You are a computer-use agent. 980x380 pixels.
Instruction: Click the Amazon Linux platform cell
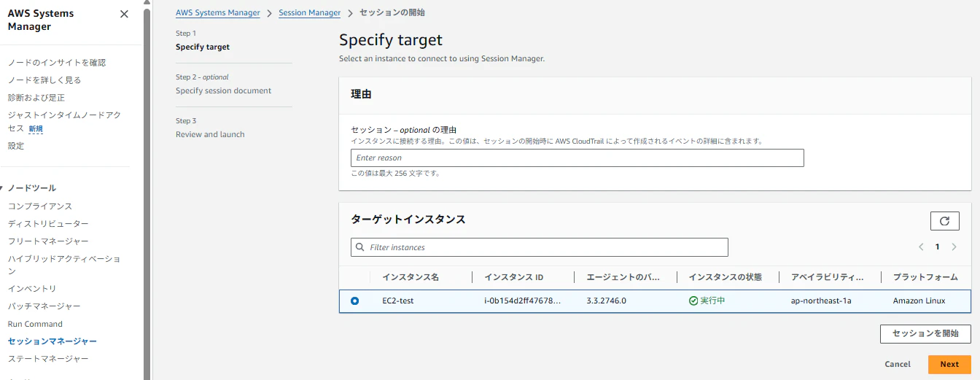[x=919, y=300]
